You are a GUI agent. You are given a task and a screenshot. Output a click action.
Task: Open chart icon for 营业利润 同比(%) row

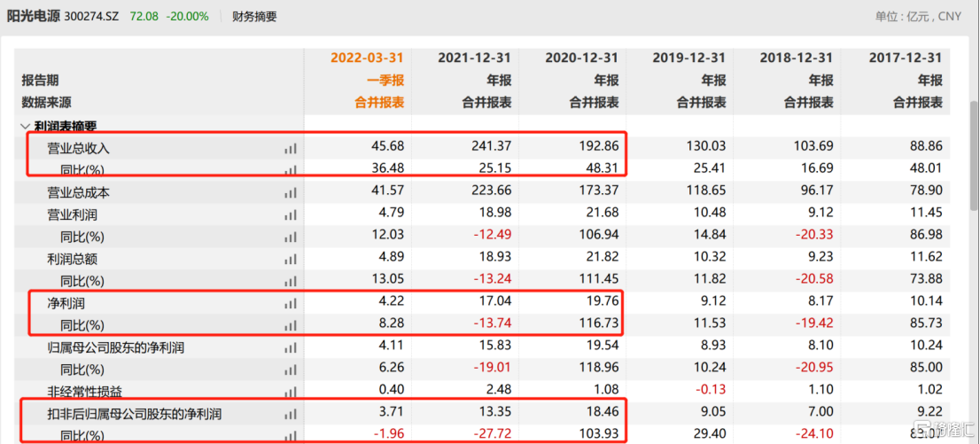(x=291, y=238)
